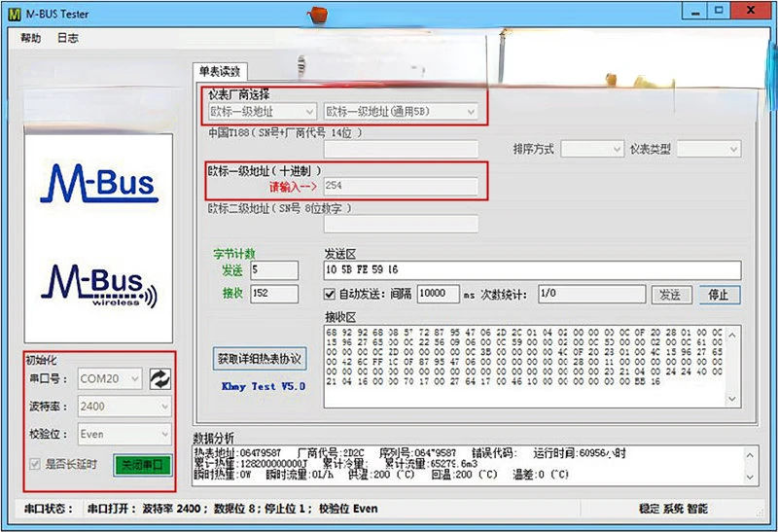Screen dimensions: 778x532
Task: Click the 获取详细热表协议 button
Action: point(260,358)
